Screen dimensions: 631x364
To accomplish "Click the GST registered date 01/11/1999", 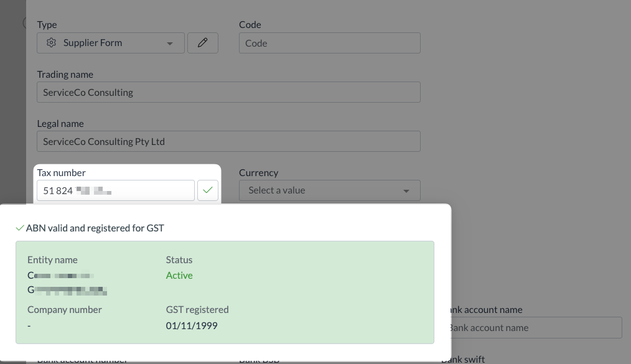I will click(192, 325).
